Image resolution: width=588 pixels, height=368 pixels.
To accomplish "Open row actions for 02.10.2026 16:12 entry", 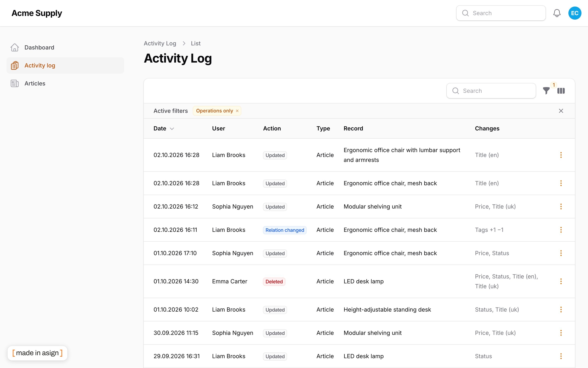I will click(x=561, y=207).
